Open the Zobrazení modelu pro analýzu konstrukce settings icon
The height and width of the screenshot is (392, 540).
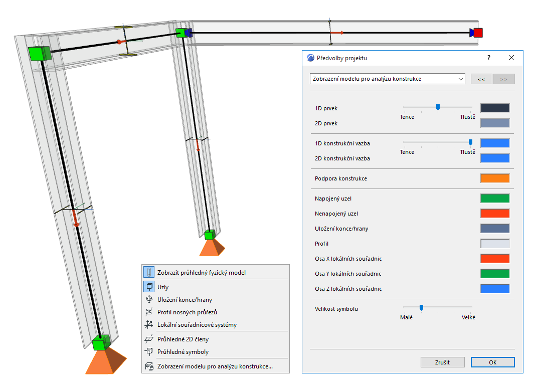(149, 366)
